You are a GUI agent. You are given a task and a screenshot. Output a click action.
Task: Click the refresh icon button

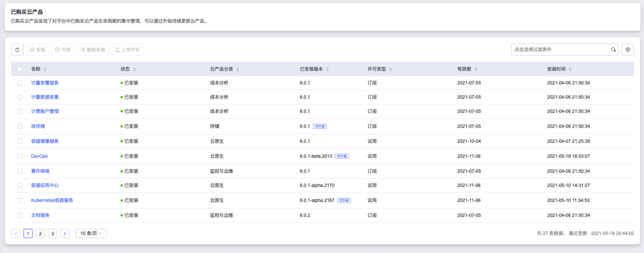17,50
